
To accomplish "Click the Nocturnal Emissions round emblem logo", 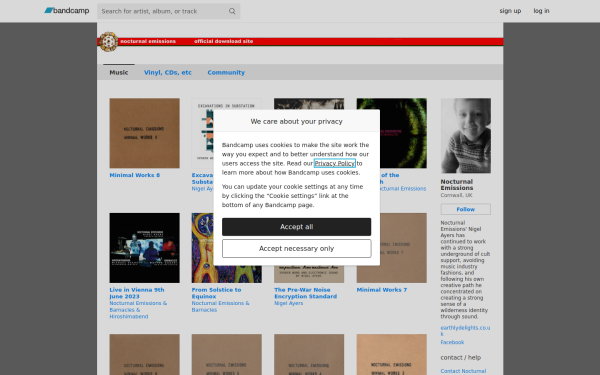I will [x=108, y=42].
